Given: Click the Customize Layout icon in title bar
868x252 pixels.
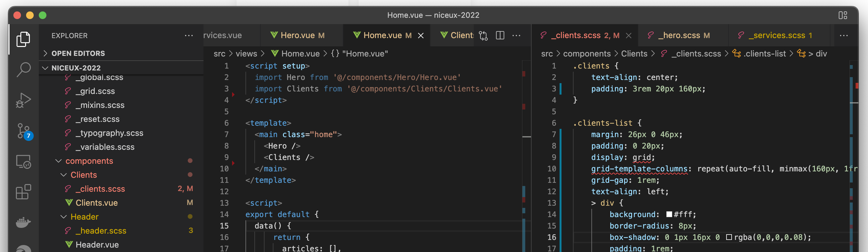Looking at the screenshot, I should coord(843,15).
